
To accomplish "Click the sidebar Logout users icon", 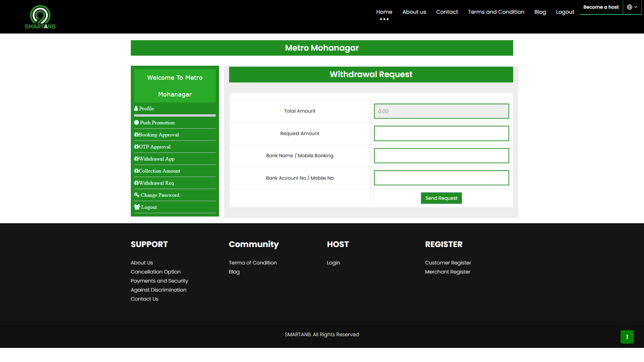I will (x=137, y=207).
